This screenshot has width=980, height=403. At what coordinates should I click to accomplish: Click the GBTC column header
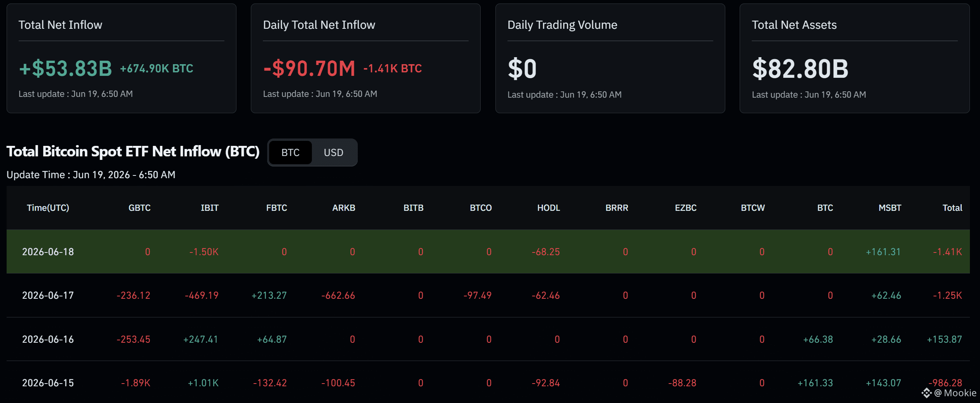pyautogui.click(x=140, y=208)
